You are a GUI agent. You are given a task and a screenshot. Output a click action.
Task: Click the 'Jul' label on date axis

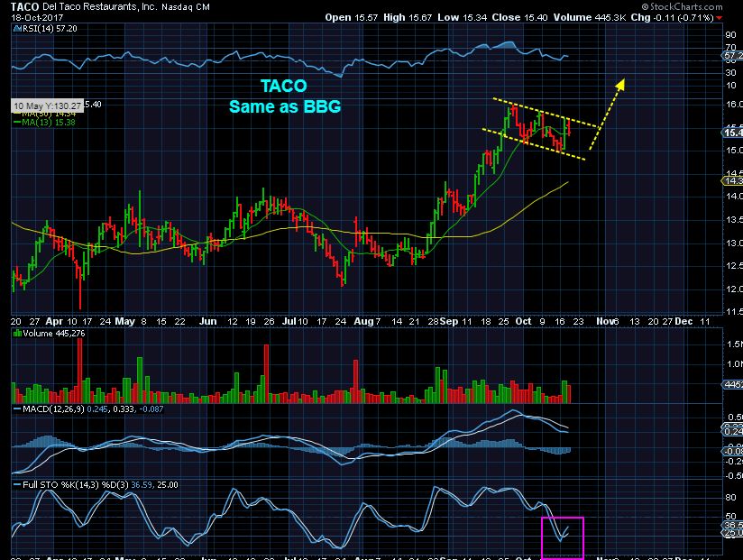pyautogui.click(x=289, y=321)
